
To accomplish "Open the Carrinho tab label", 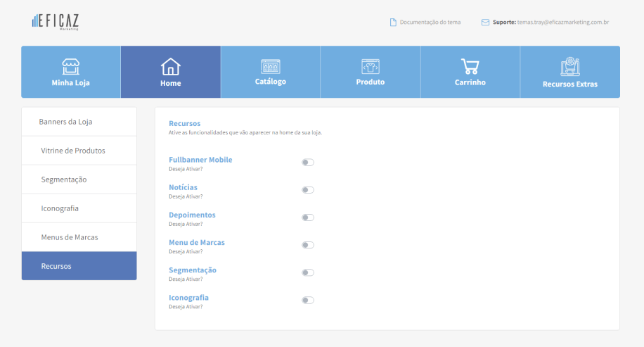I will tap(470, 82).
